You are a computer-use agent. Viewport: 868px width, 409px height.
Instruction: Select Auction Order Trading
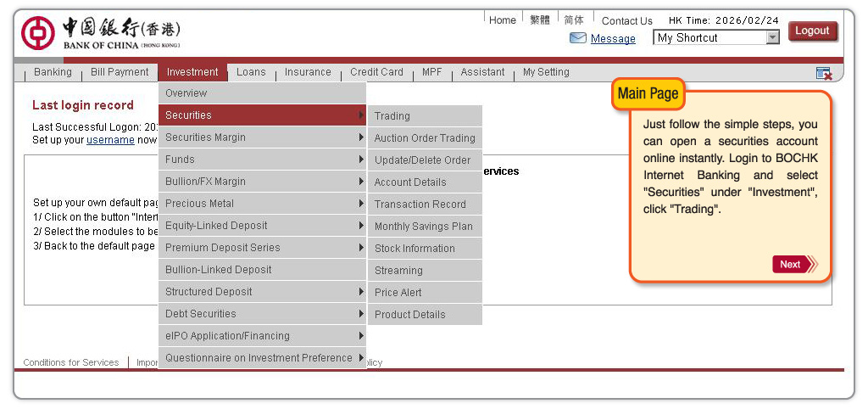point(426,138)
